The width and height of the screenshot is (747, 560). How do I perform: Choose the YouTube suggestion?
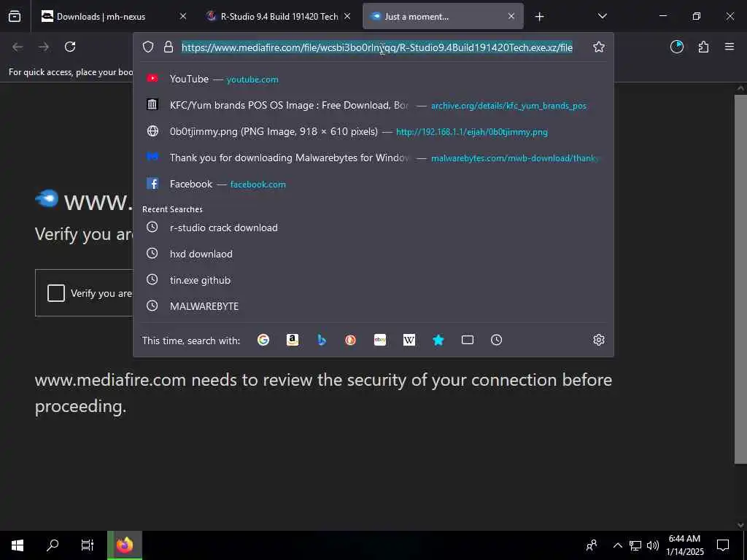point(373,79)
